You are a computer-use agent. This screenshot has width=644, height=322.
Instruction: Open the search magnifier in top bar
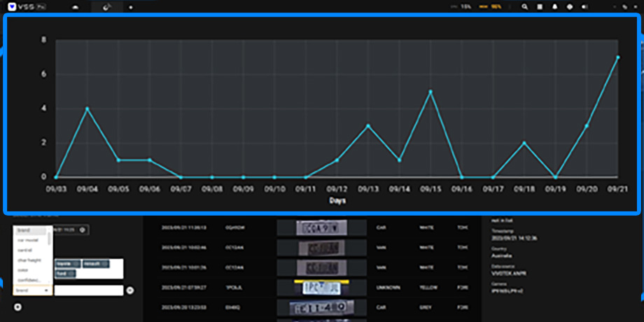click(x=525, y=6)
